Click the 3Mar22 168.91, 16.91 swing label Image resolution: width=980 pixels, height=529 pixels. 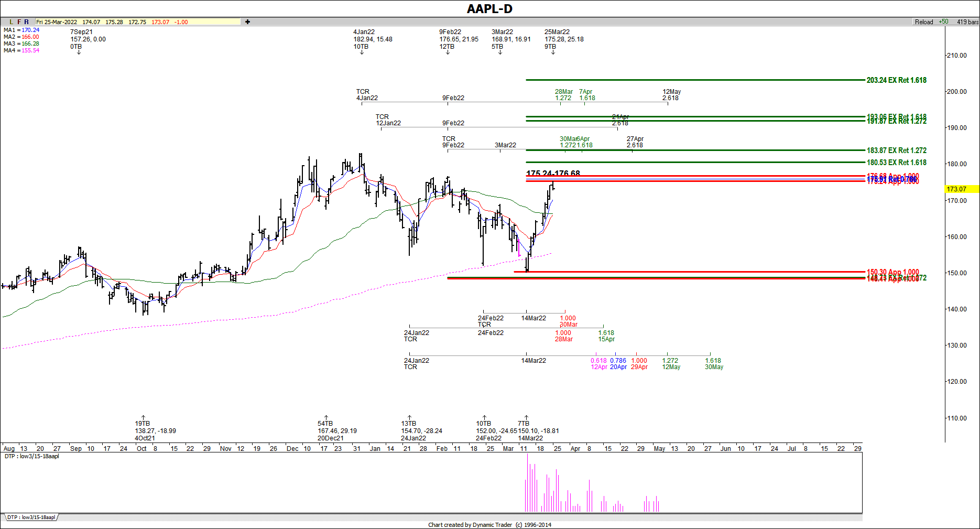tap(511, 39)
